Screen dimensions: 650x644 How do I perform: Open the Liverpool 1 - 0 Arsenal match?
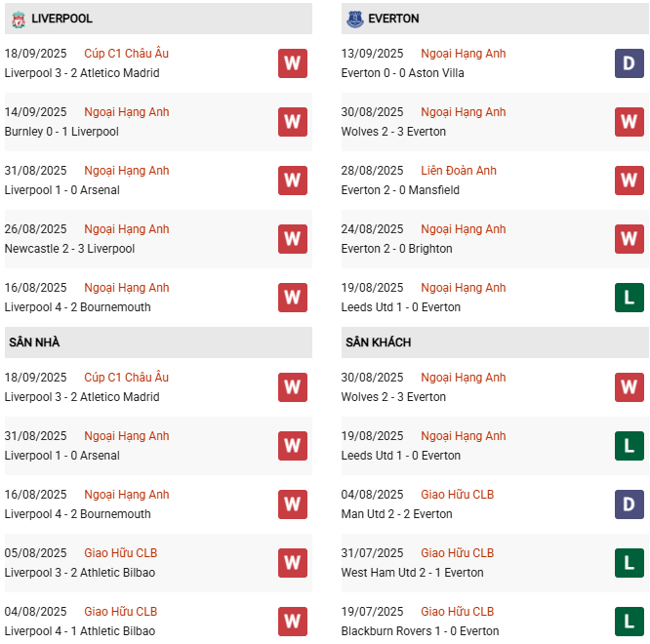coord(61,190)
